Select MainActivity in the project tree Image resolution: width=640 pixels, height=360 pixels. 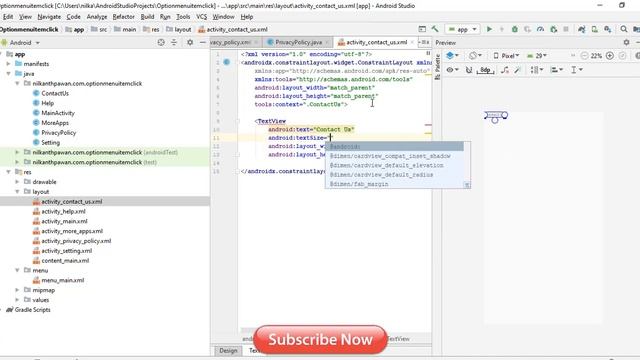pyautogui.click(x=58, y=113)
